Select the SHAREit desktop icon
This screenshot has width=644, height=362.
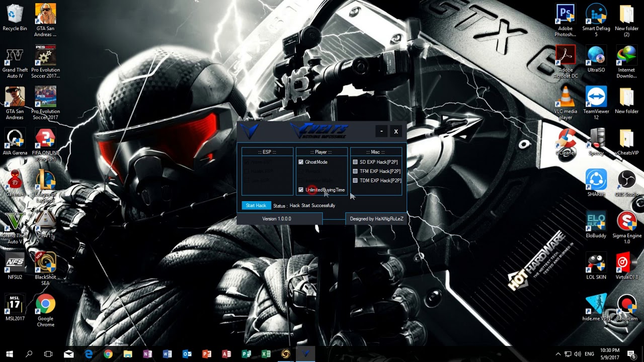point(596,184)
